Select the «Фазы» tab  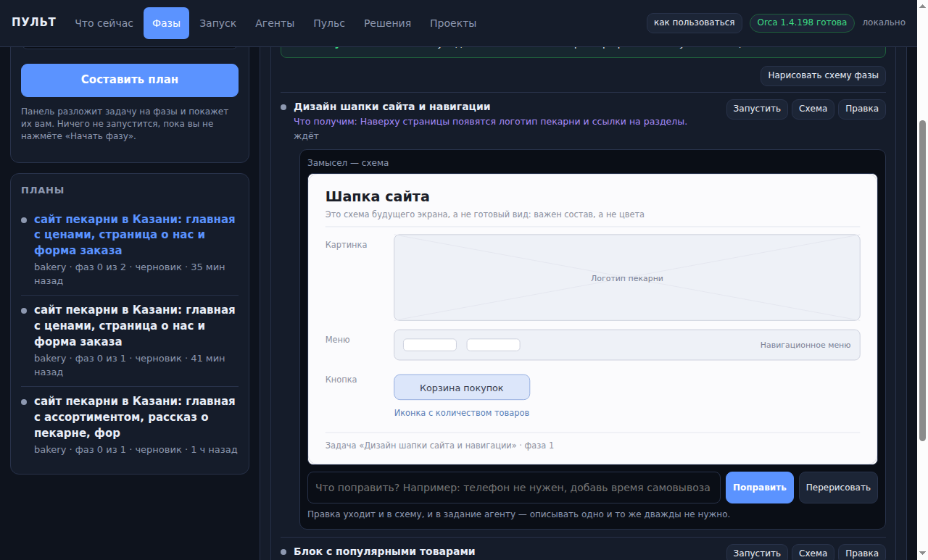click(x=166, y=23)
